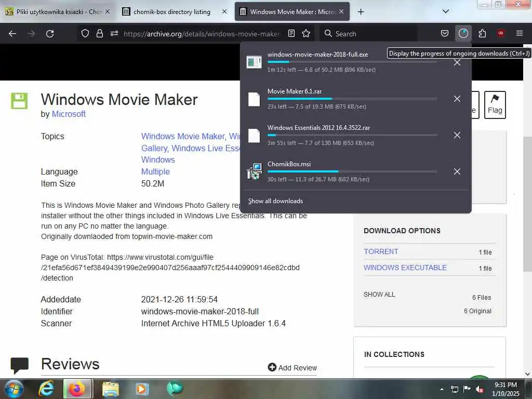Image resolution: width=532 pixels, height=399 pixels.
Task: Show site security padlock info
Action: (99, 33)
